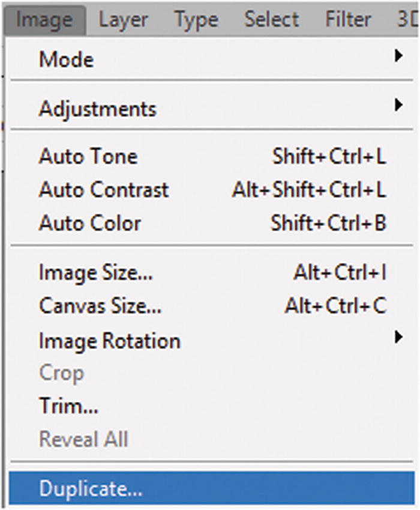Open the Type menu

195,18
